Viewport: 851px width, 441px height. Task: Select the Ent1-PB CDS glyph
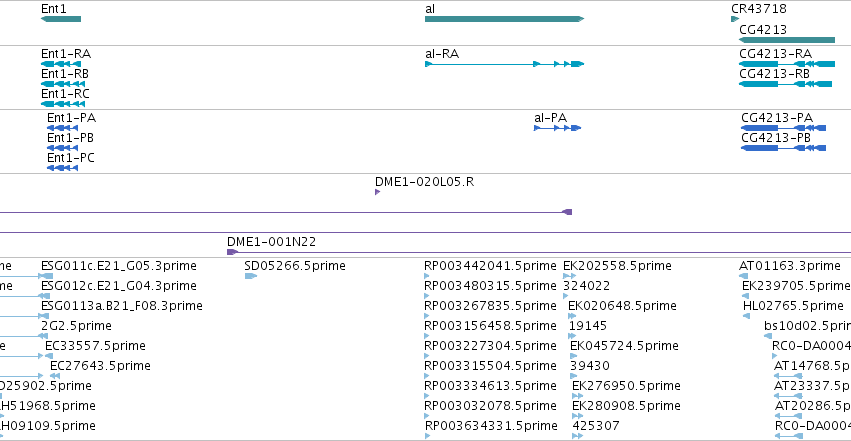point(62,148)
